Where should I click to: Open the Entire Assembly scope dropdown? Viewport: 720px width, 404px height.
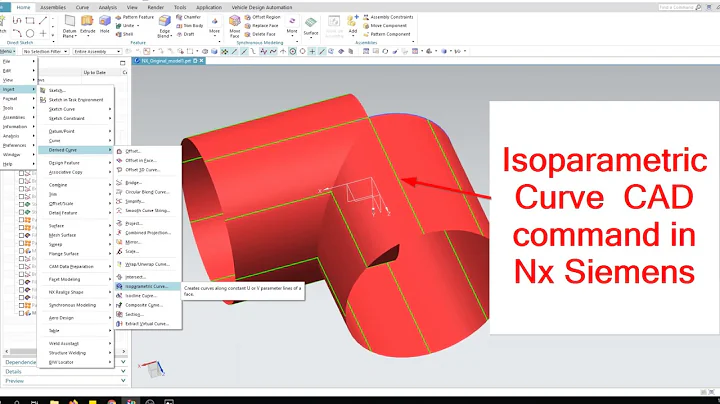[x=97, y=51]
